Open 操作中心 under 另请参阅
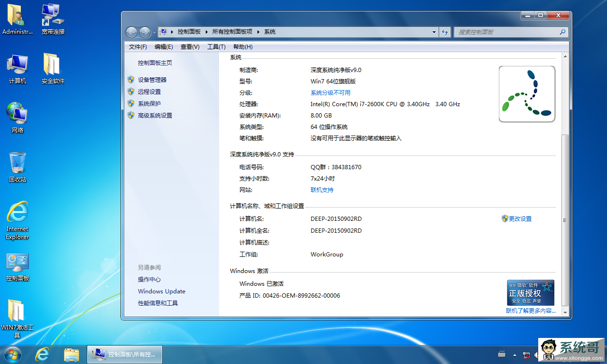This screenshot has height=364, width=607. (149, 280)
